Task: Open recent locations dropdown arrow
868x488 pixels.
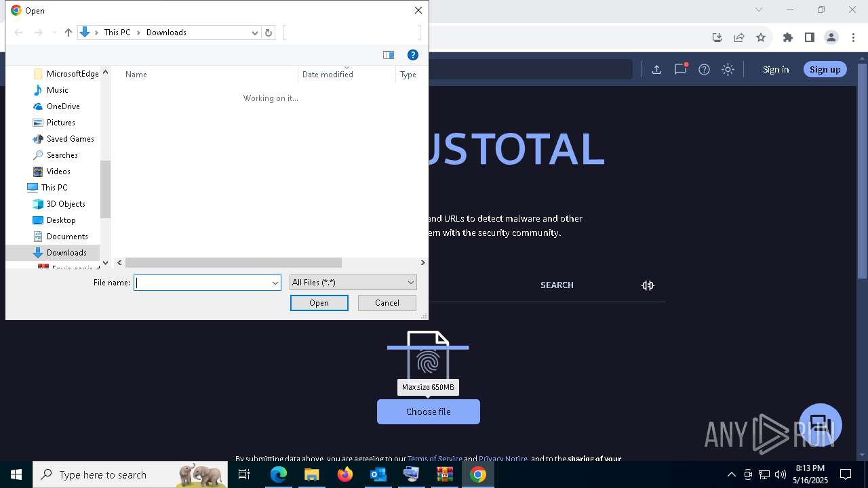Action: (54, 33)
